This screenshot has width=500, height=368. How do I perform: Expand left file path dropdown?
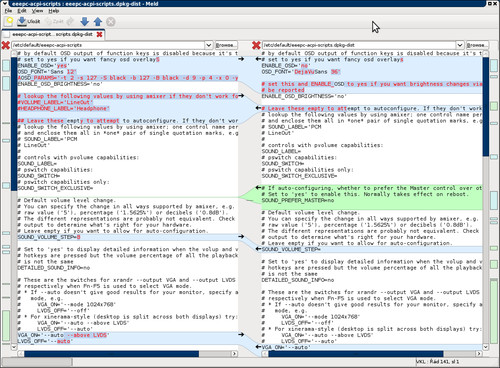[x=208, y=45]
